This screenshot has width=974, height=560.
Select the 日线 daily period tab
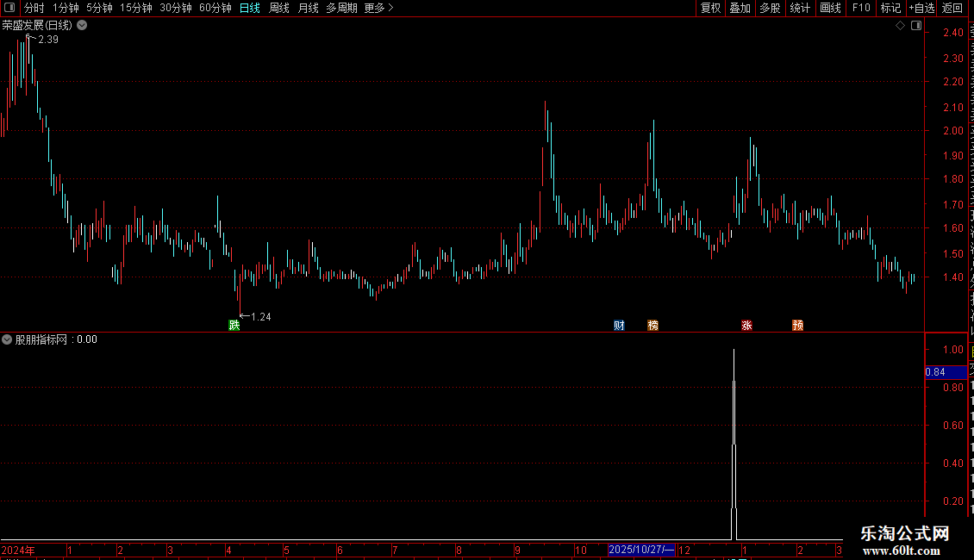(250, 8)
